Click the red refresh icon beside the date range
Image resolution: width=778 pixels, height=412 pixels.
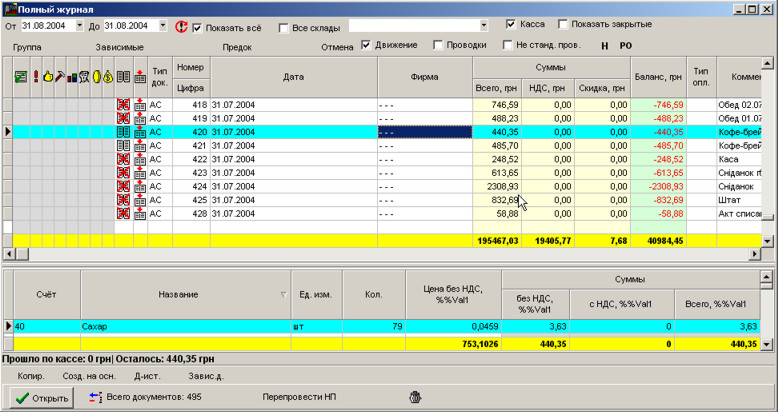[x=181, y=25]
